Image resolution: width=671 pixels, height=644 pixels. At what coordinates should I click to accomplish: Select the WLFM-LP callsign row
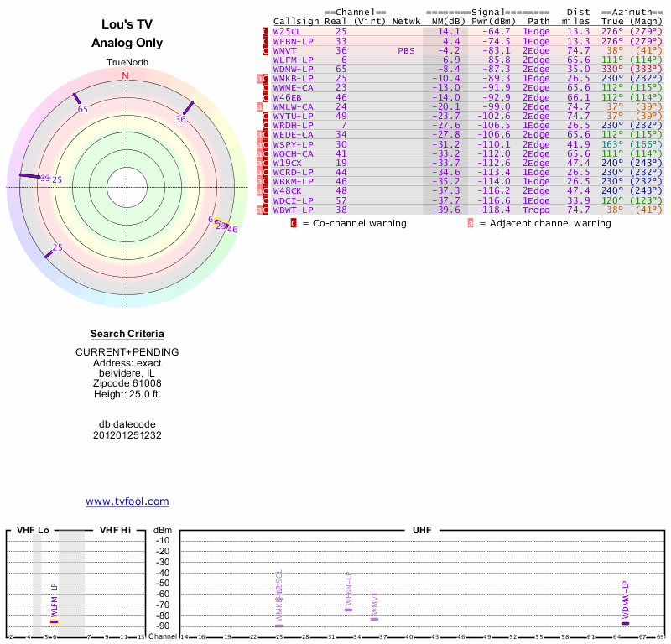point(293,60)
